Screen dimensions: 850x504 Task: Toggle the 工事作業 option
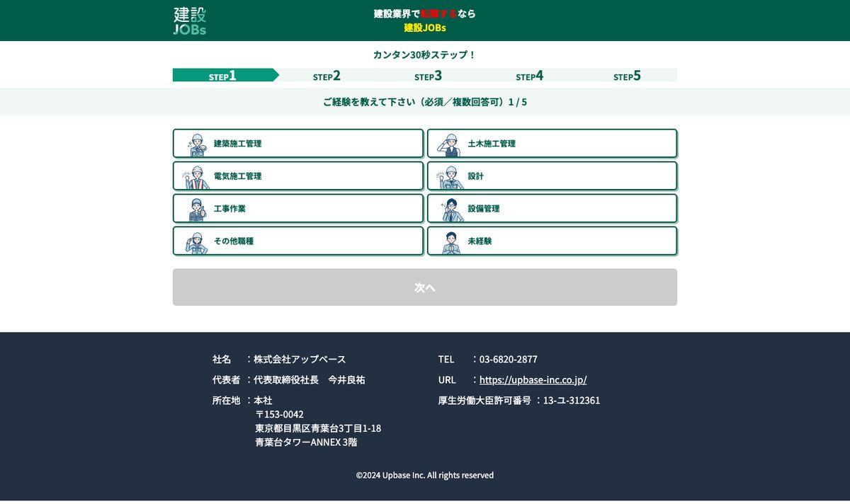(x=298, y=209)
